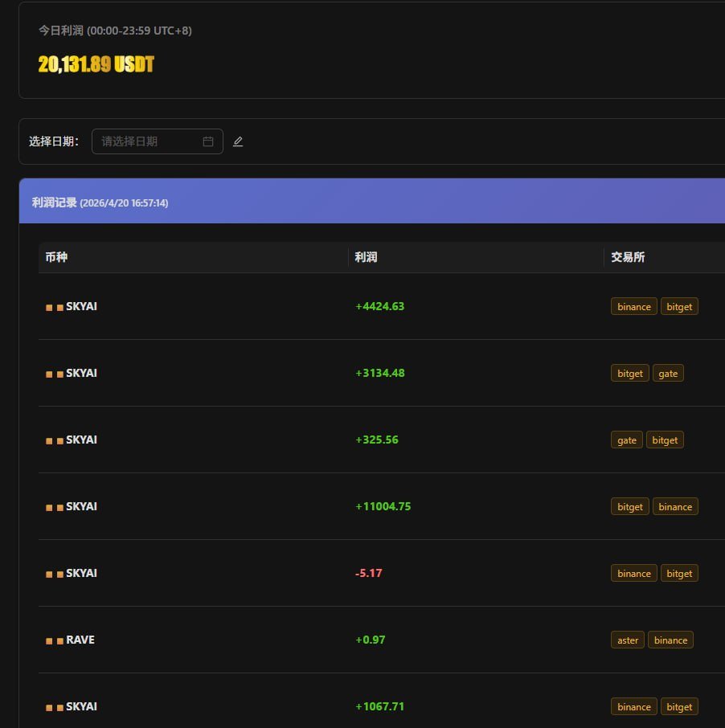Click the +325.56 profit value

(x=377, y=440)
